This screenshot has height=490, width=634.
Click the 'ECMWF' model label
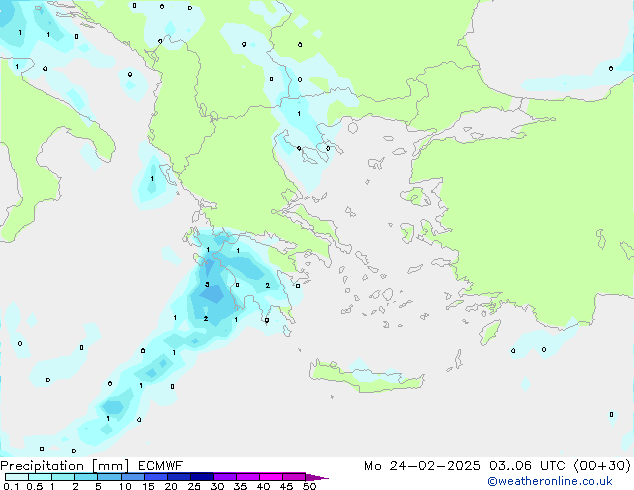coord(161,466)
